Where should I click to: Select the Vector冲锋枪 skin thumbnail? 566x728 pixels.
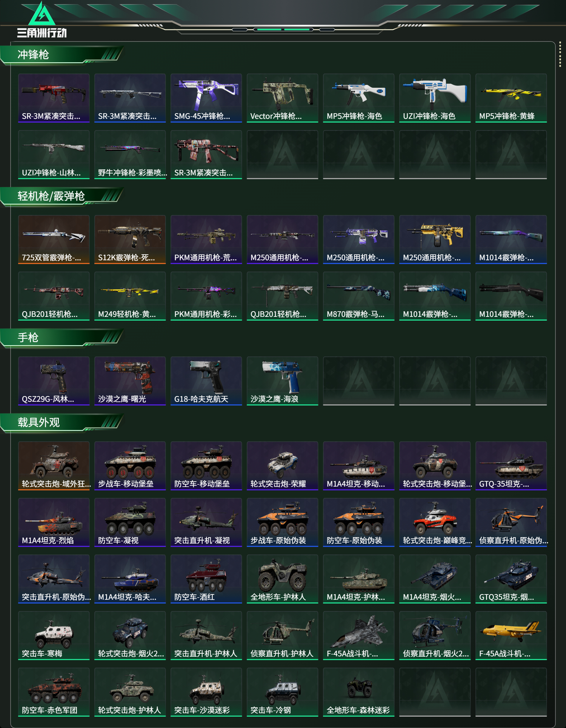coord(282,98)
